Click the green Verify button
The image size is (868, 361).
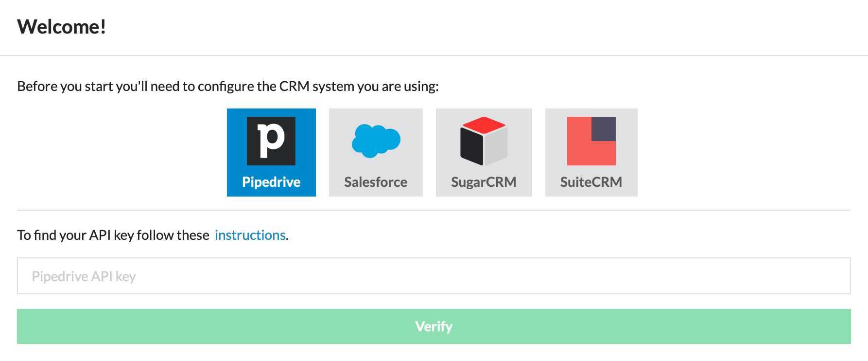tap(434, 326)
